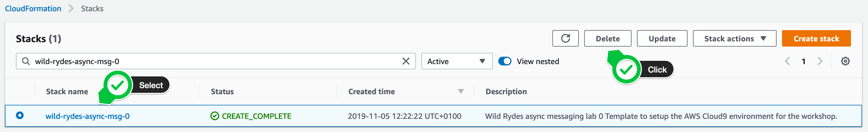Refresh the stacks list
Screen dimensions: 868x132
tap(565, 38)
